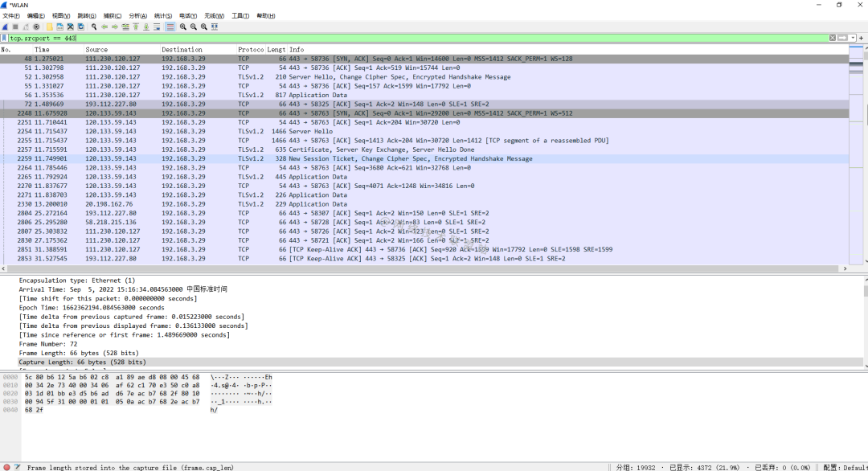
Task: Clear the display filter
Action: 832,39
